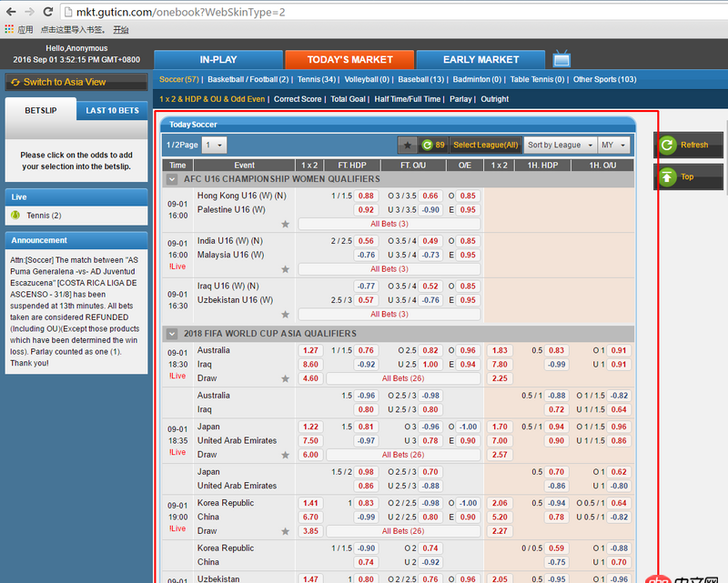Click the address bar URL field
The width and height of the screenshot is (728, 583).
click(392, 12)
